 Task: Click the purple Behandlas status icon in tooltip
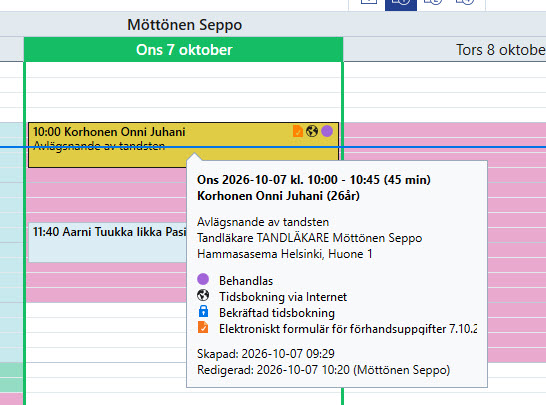203,279
